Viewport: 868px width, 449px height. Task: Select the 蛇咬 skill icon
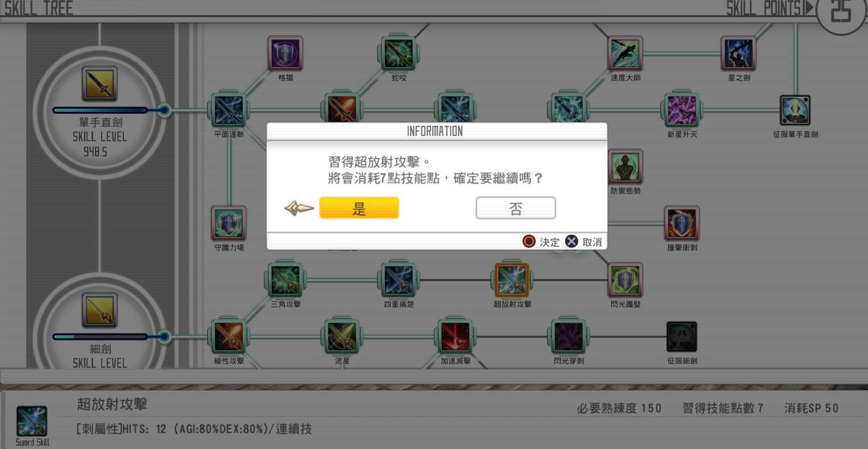coord(399,53)
